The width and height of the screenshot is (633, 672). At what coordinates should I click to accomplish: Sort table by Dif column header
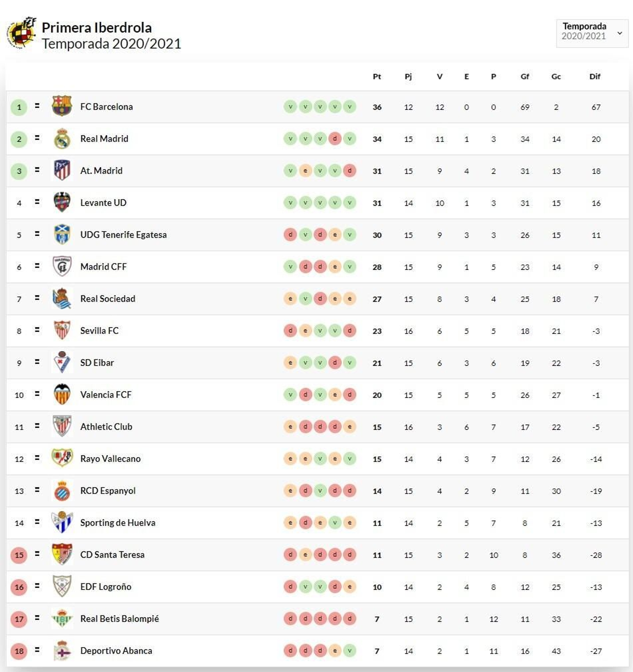tap(595, 76)
